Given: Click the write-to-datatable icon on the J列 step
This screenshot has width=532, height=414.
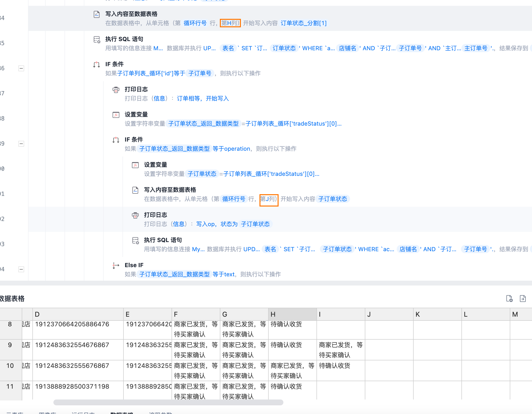Looking at the screenshot, I should click(x=135, y=190).
